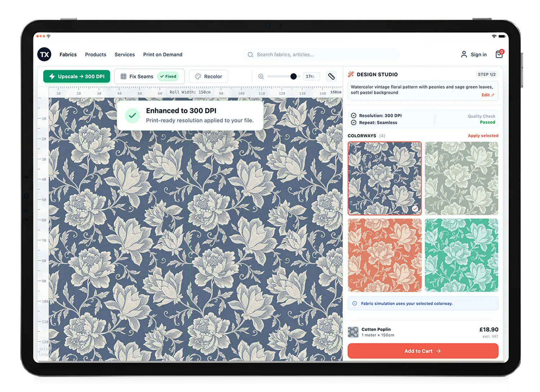Click the TX logo in the header
Image resolution: width=540 pixels, height=392 pixels.
pyautogui.click(x=44, y=54)
